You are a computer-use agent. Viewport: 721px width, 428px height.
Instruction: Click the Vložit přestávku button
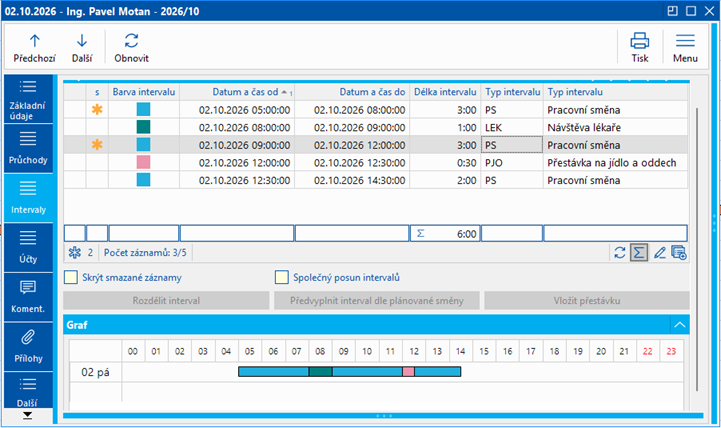click(587, 301)
